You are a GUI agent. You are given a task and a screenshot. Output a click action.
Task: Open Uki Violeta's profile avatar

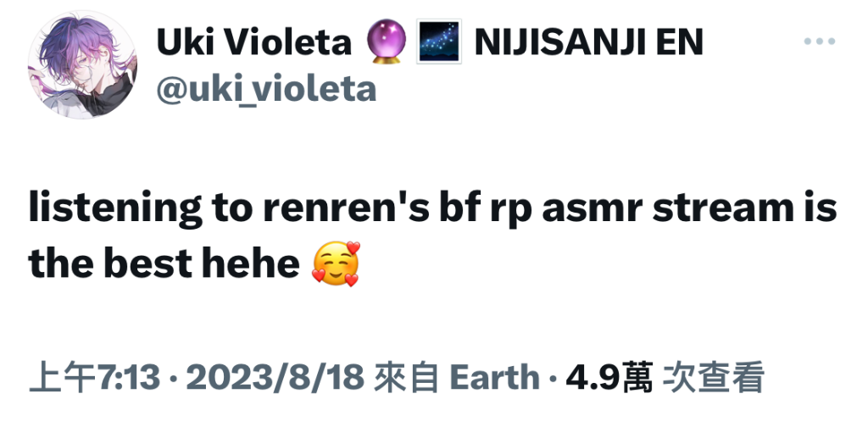tap(82, 64)
